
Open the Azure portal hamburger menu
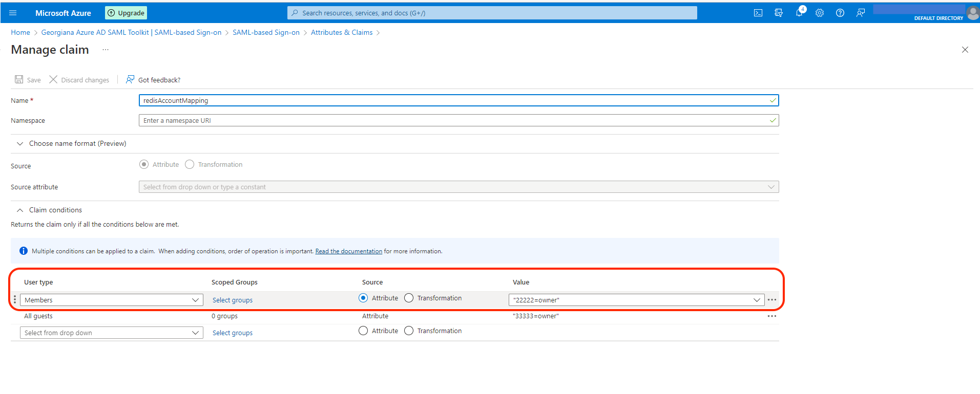(13, 13)
